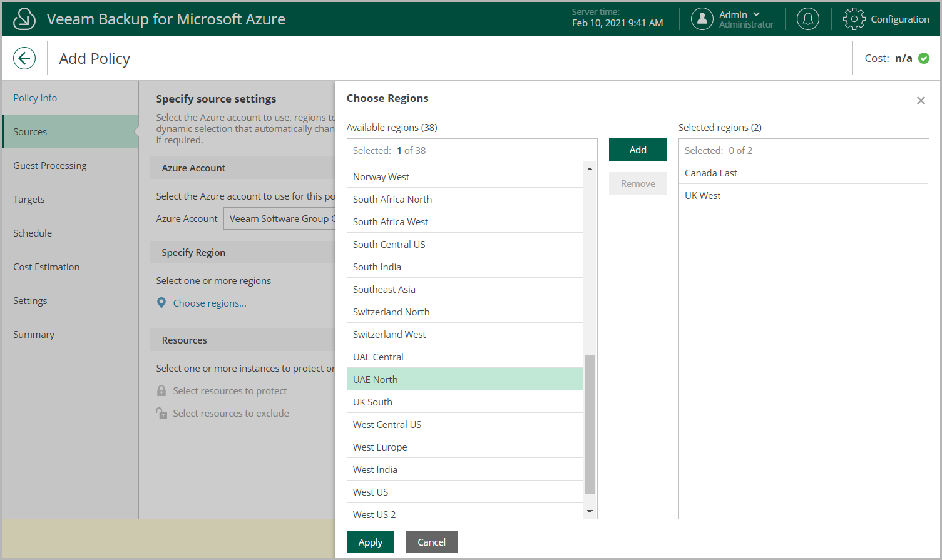Select South India region

click(x=465, y=267)
